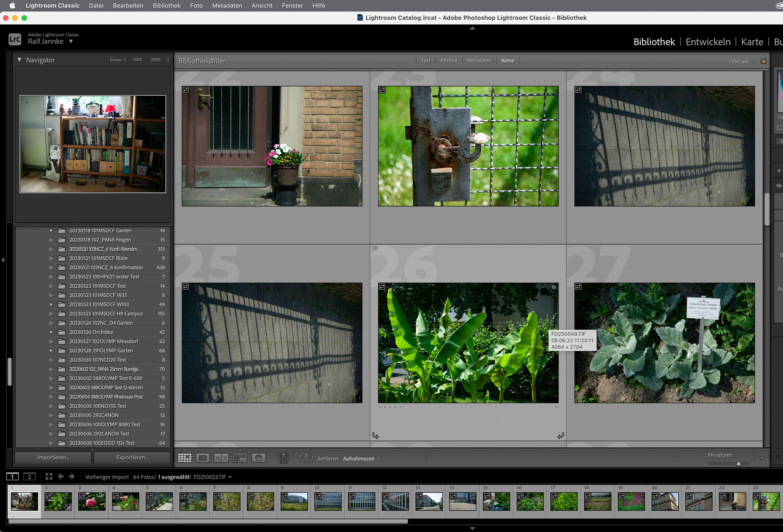783x532 pixels.
Task: Switch to Grid view icon
Action: click(184, 458)
